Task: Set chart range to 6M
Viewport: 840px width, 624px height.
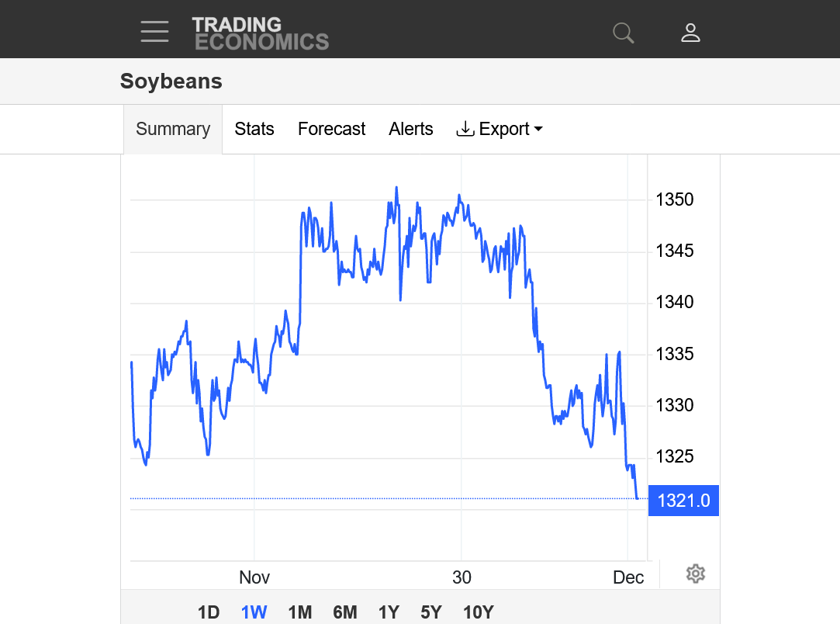Action: (345, 612)
